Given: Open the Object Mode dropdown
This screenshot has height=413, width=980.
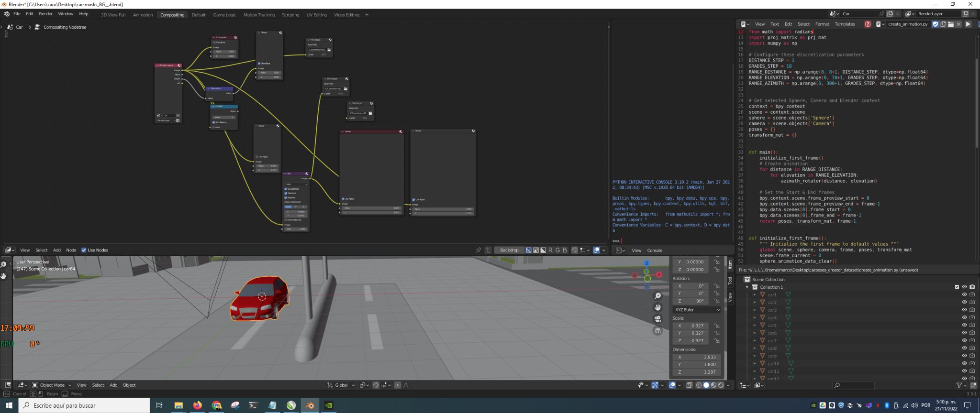Looking at the screenshot, I should tap(52, 385).
